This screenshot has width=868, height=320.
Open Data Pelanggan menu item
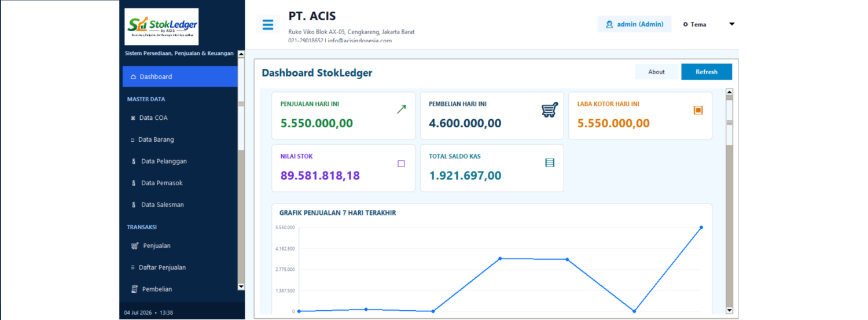pyautogui.click(x=180, y=161)
